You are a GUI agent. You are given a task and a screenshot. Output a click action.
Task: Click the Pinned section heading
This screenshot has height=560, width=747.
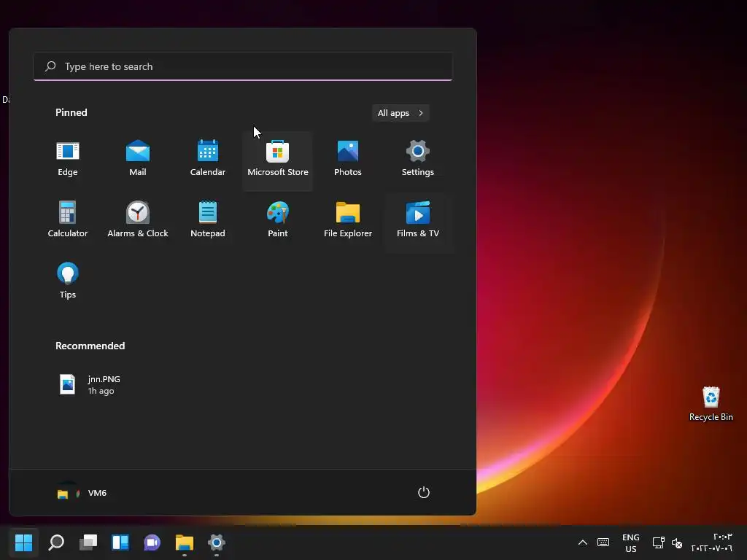pos(71,112)
